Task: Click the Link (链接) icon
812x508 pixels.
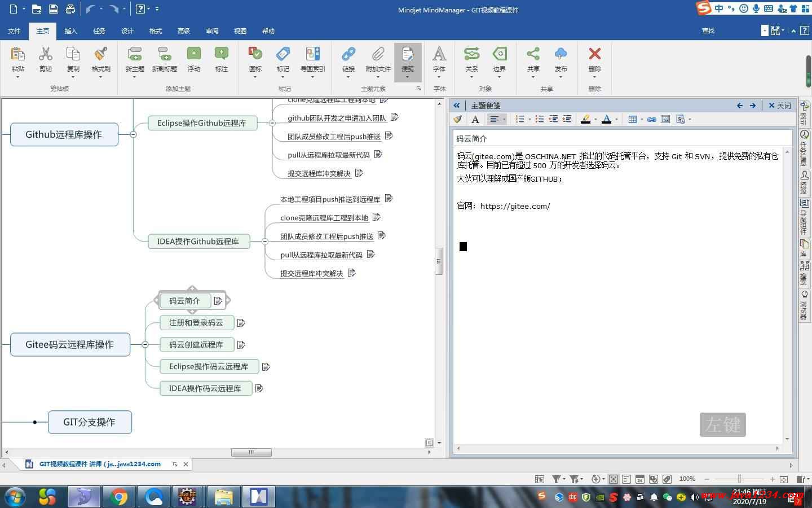Action: click(348, 54)
